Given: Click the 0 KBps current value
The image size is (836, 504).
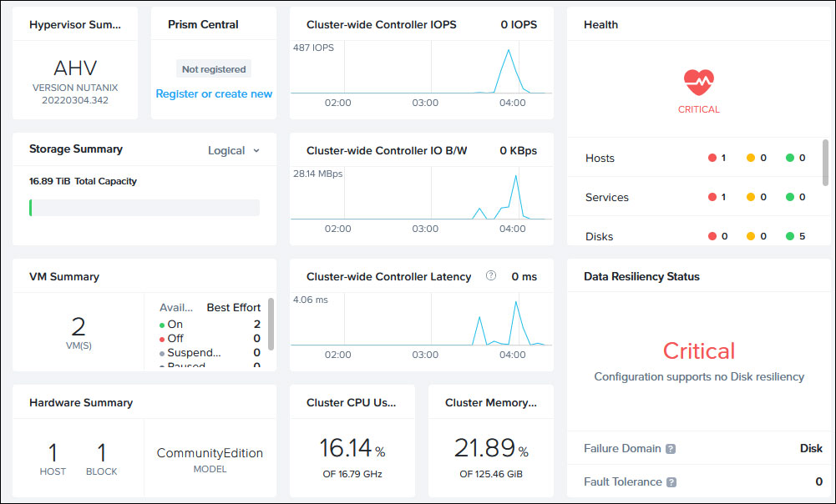Looking at the screenshot, I should (519, 151).
